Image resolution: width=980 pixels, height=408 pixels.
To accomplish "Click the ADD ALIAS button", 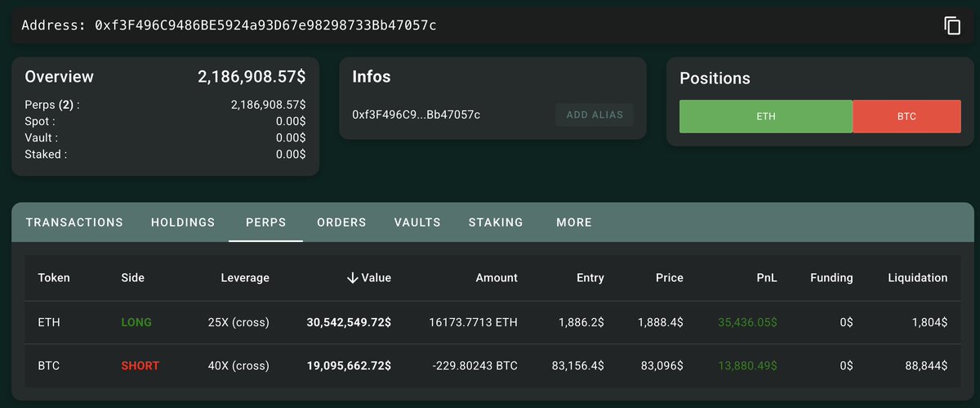I will (595, 114).
